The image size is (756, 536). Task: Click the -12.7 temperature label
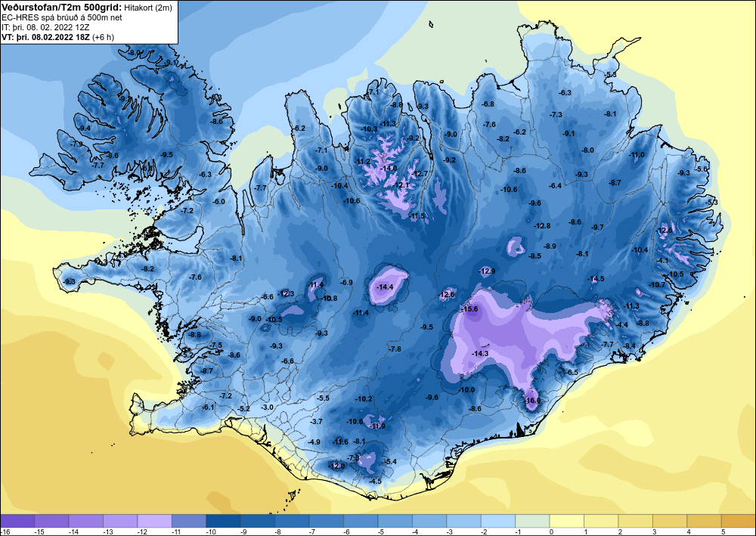click(420, 174)
